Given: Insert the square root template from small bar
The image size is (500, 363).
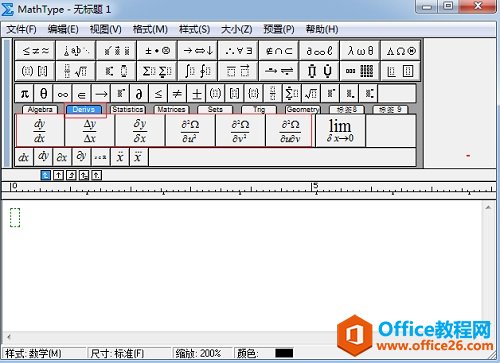Looking at the screenshot, I should pyautogui.click(x=311, y=93).
